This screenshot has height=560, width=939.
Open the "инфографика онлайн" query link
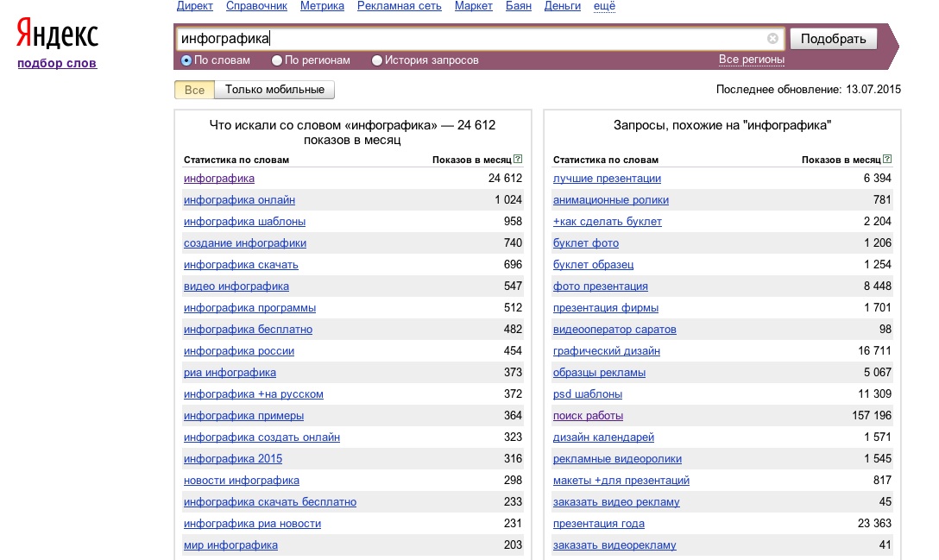(239, 200)
